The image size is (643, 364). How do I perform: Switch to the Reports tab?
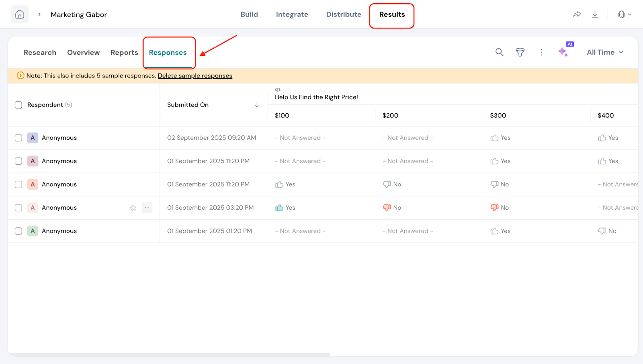124,53
